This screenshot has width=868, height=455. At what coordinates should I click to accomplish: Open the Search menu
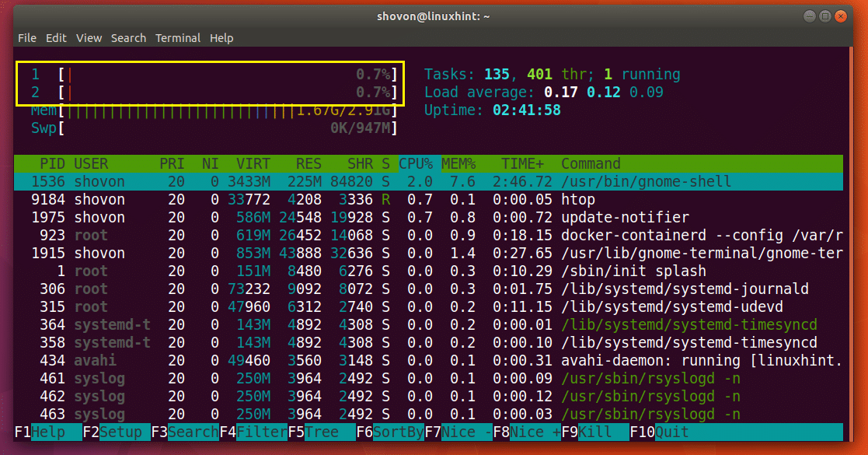(x=128, y=37)
